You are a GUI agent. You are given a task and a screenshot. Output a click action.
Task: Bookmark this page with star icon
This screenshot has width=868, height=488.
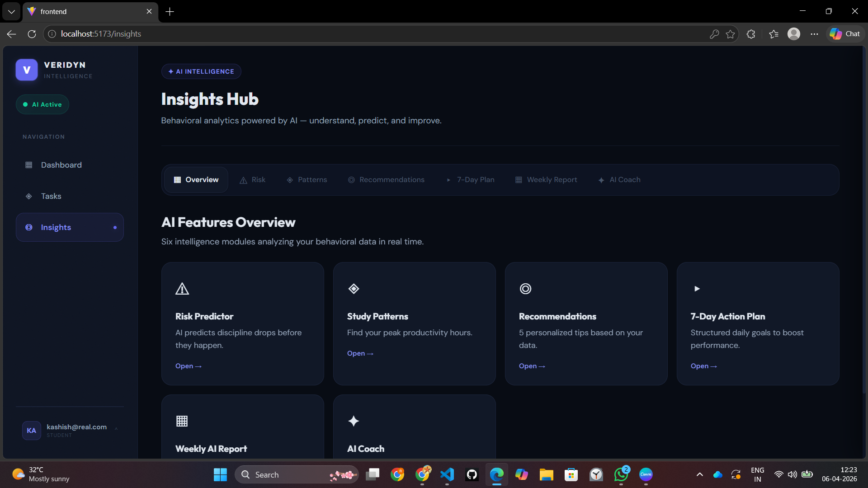pos(730,34)
